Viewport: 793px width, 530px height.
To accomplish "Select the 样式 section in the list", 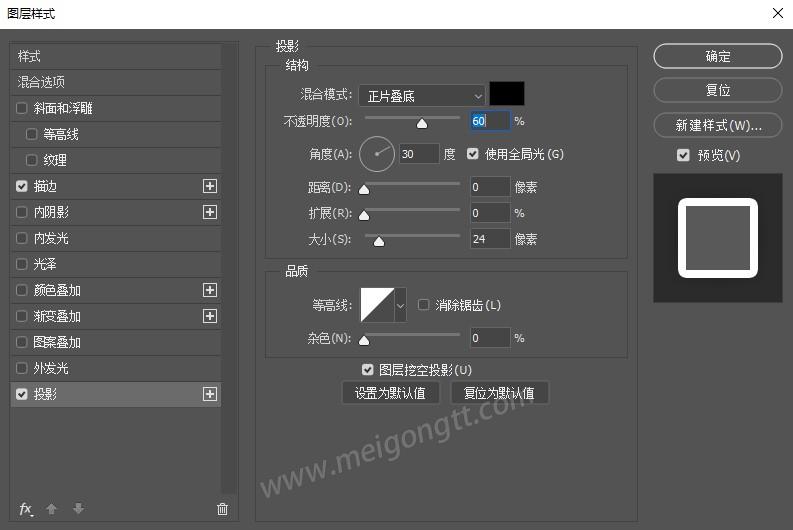I will 116,56.
